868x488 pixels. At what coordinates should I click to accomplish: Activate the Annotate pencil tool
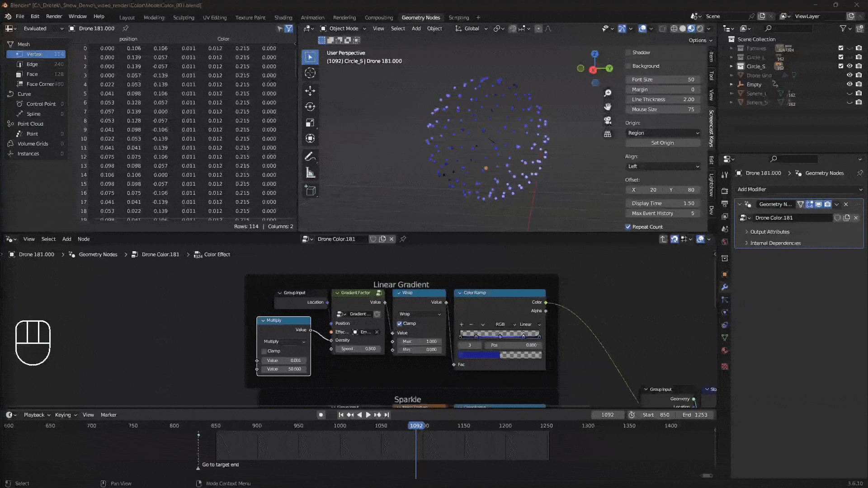(310, 157)
